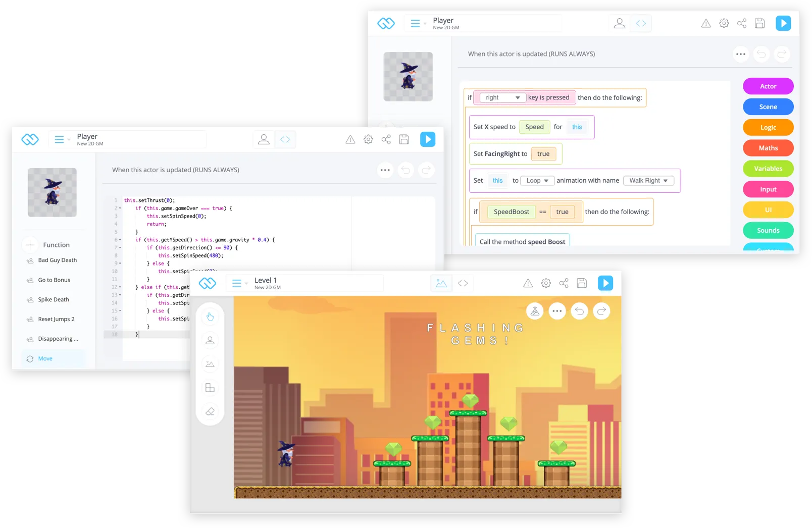The width and height of the screenshot is (812, 528).
Task: Select the actor placement tool in level sidebar
Action: [210, 340]
